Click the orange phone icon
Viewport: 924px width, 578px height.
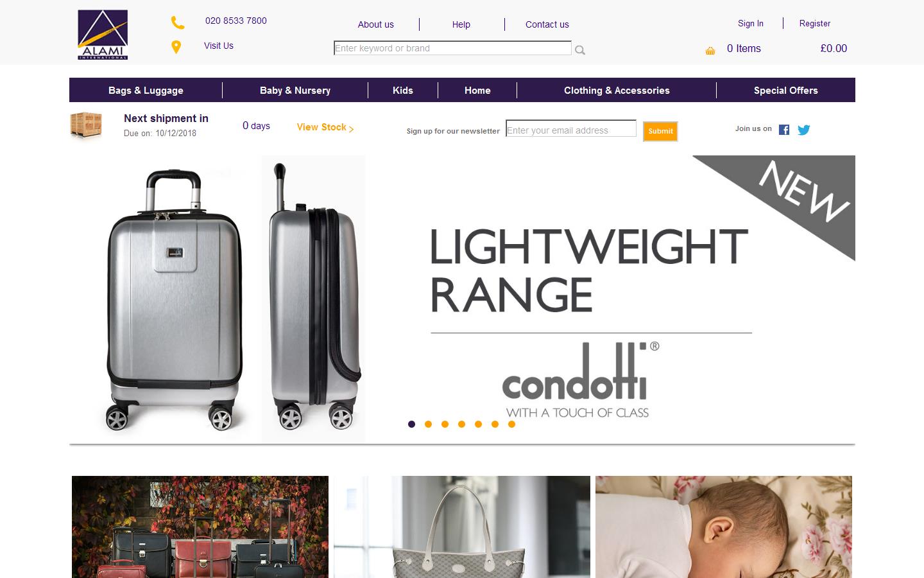pos(178,22)
